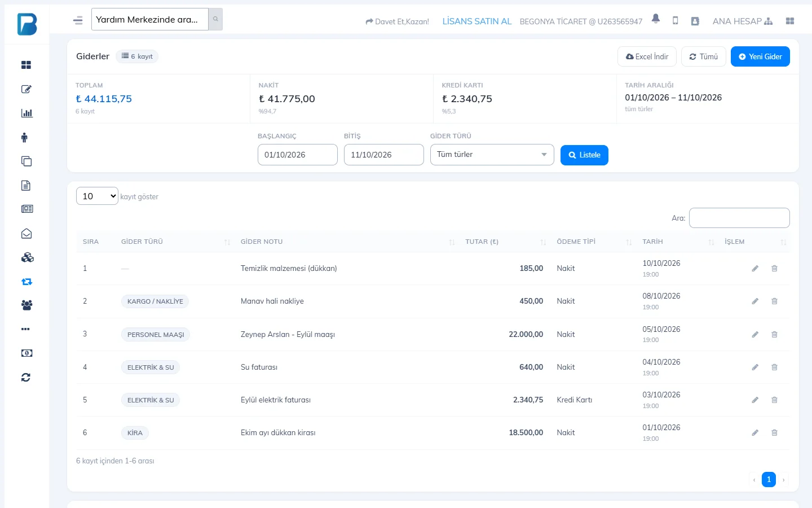This screenshot has width=812, height=508.
Task: Edit the Temizlik malzemesi expense
Action: [755, 269]
